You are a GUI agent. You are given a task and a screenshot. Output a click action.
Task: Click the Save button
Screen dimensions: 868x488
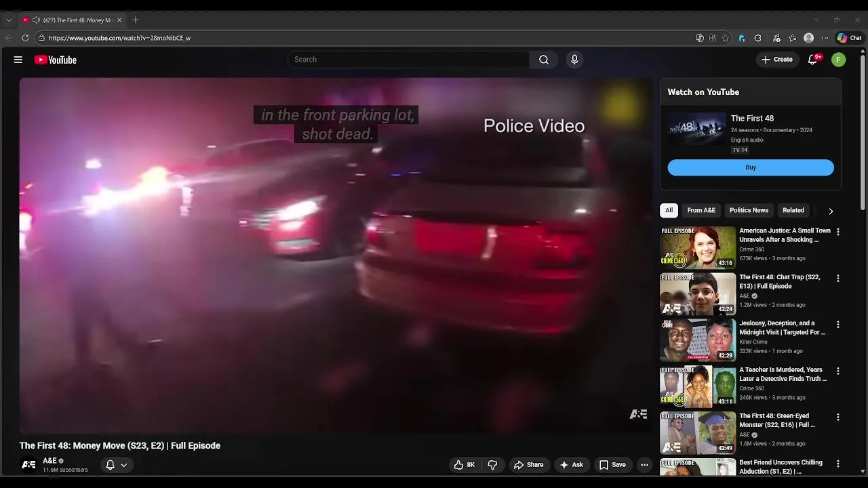tap(612, 465)
